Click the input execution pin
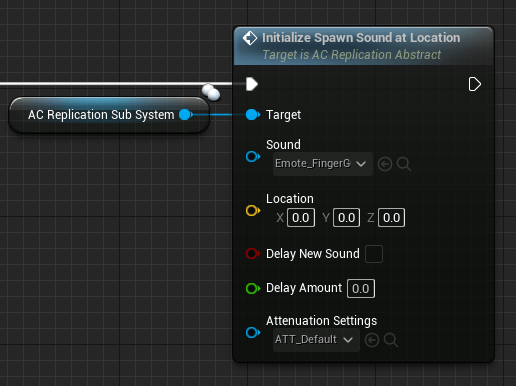The image size is (516, 386). coord(252,84)
